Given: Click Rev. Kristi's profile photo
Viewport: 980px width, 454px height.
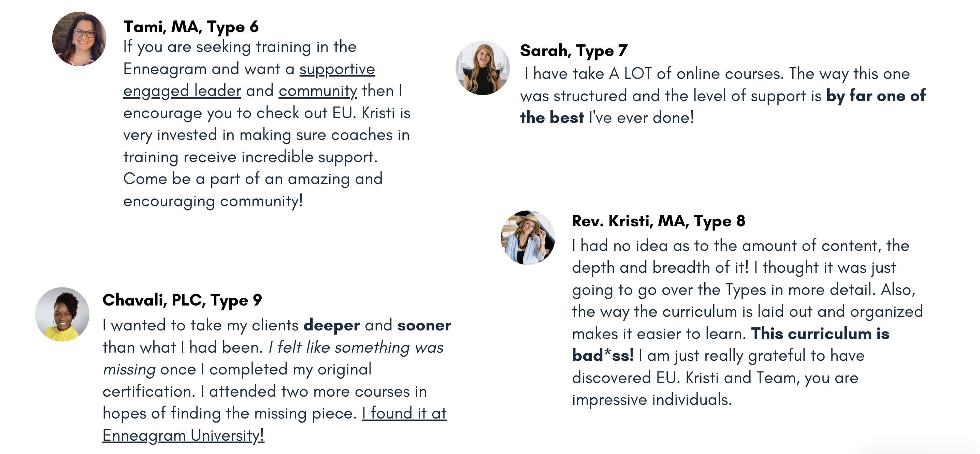Looking at the screenshot, I should pos(528,238).
